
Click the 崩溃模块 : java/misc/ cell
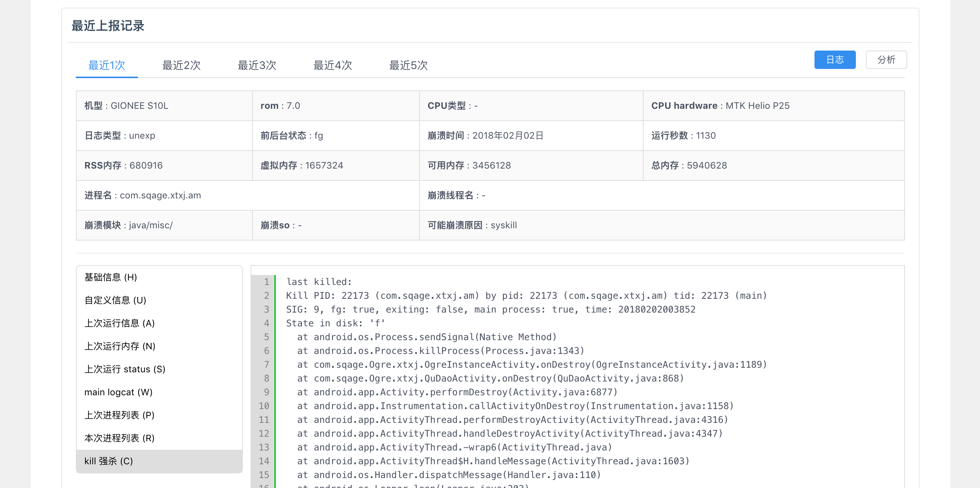click(164, 225)
